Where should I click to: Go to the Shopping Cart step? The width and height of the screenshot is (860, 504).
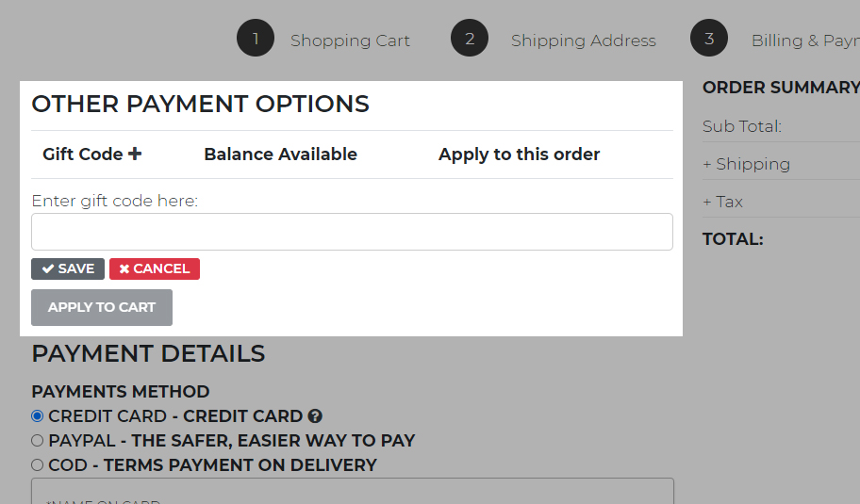[x=350, y=41]
